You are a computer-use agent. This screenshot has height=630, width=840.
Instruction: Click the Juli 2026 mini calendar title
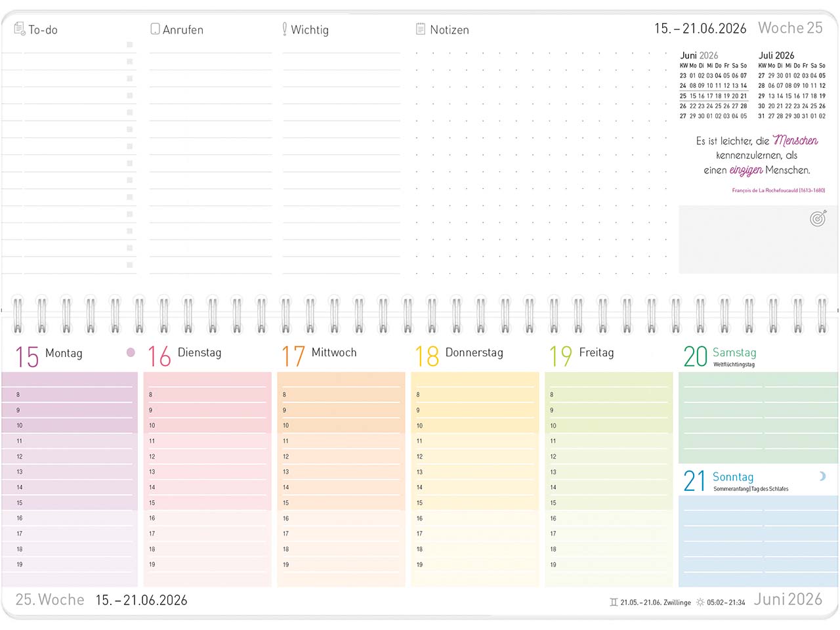click(776, 55)
